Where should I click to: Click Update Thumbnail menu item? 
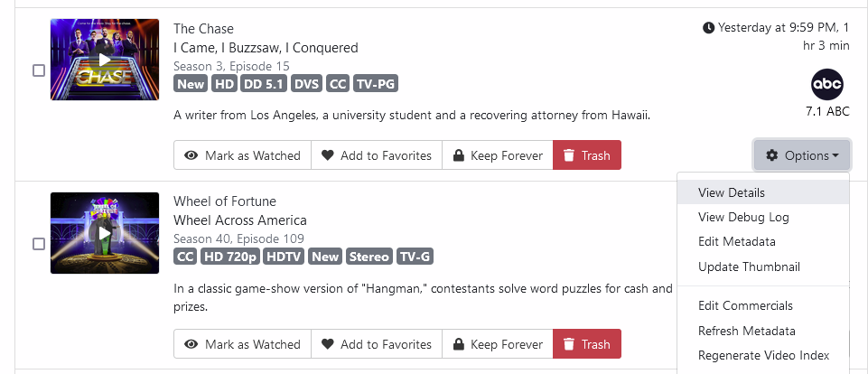tap(749, 266)
